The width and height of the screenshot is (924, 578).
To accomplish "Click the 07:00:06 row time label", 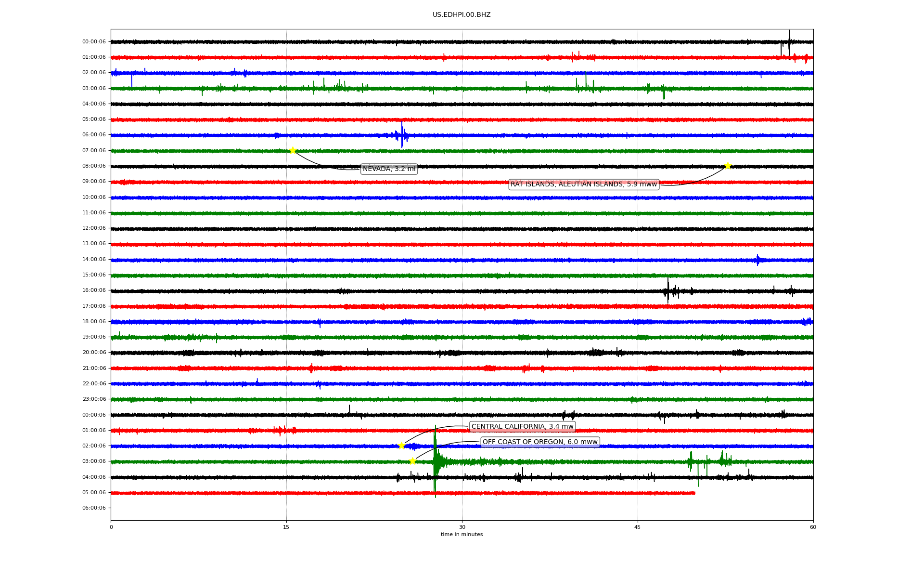I will point(94,151).
